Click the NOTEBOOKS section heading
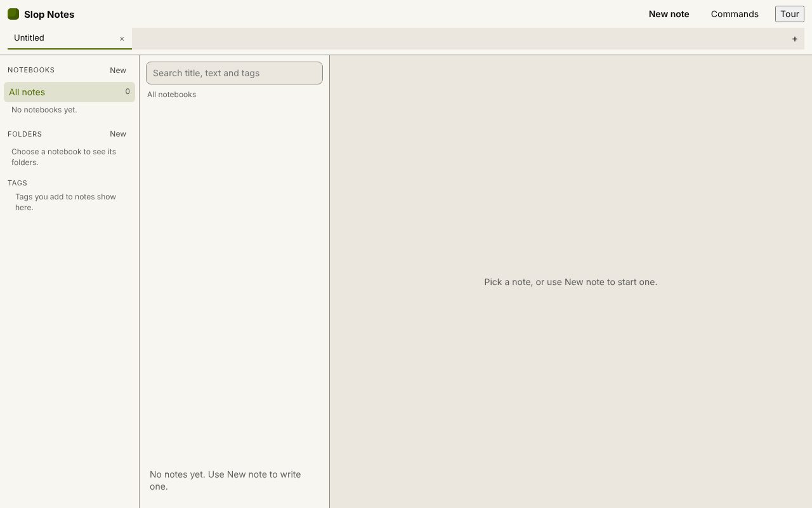 [31, 70]
